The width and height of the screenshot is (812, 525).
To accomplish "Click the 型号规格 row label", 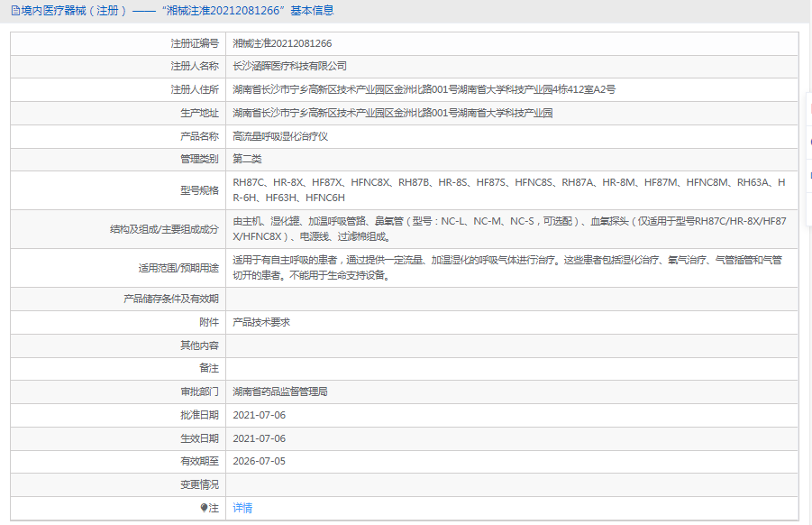I will 199,190.
